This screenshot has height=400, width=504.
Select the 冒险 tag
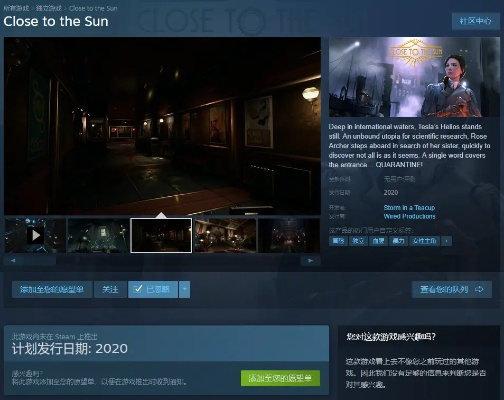tap(338, 241)
